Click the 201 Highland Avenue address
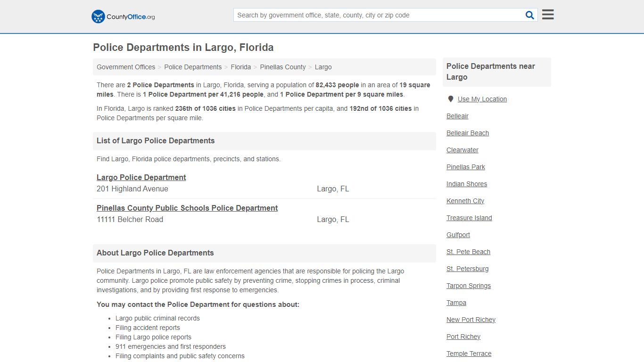The width and height of the screenshot is (644, 362). [x=132, y=189]
